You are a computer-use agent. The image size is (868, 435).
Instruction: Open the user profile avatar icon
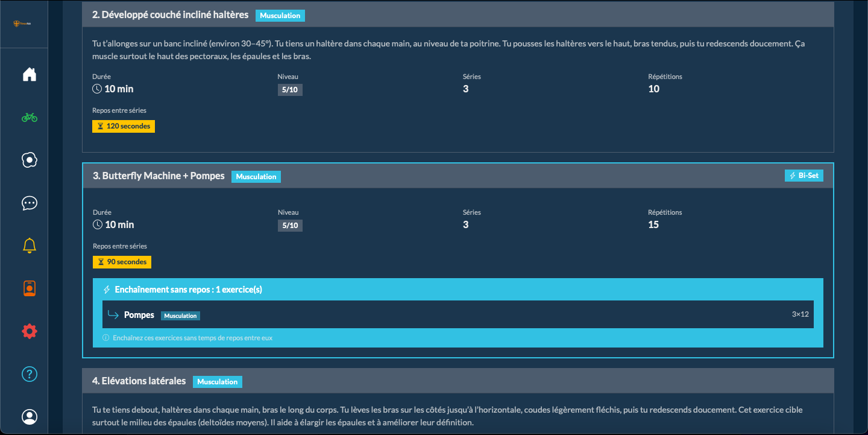(x=30, y=416)
